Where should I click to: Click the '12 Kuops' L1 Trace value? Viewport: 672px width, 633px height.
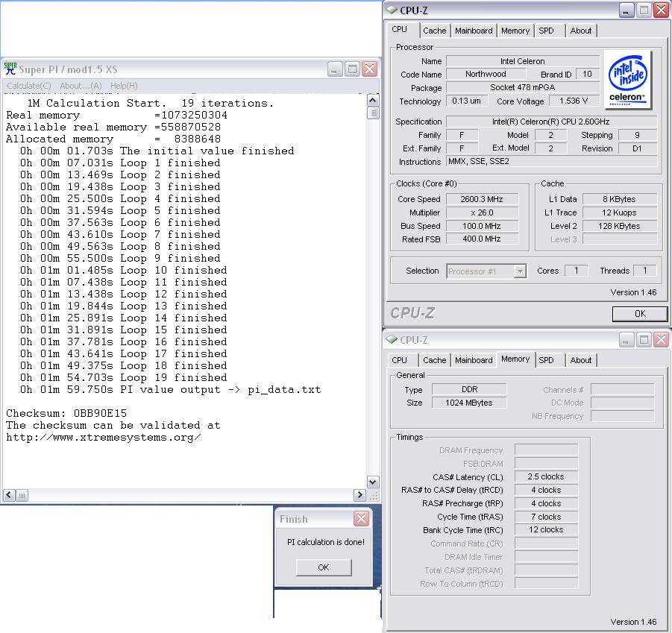(x=619, y=212)
